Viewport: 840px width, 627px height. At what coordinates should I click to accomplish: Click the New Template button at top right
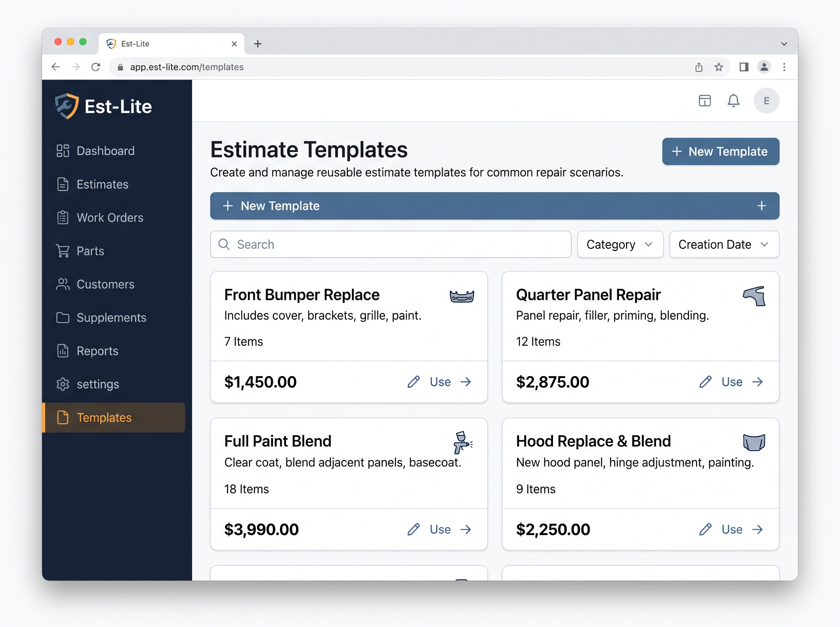[720, 152]
